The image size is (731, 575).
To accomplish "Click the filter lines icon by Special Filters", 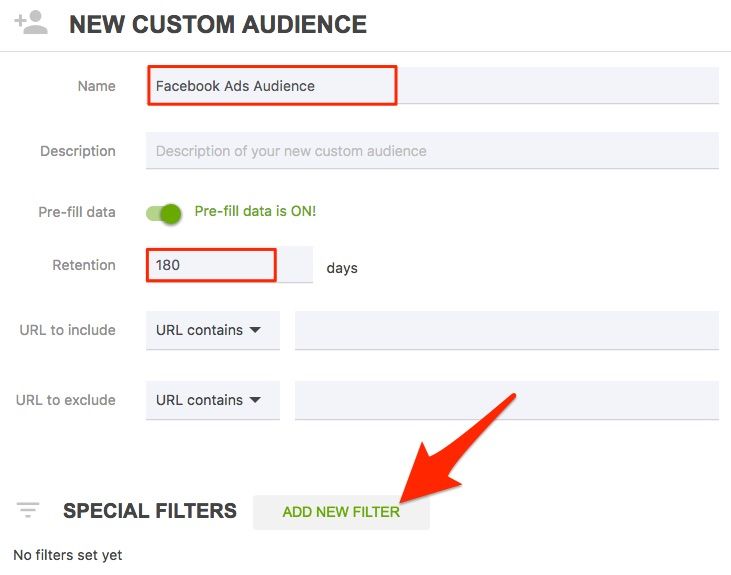I will click(28, 511).
